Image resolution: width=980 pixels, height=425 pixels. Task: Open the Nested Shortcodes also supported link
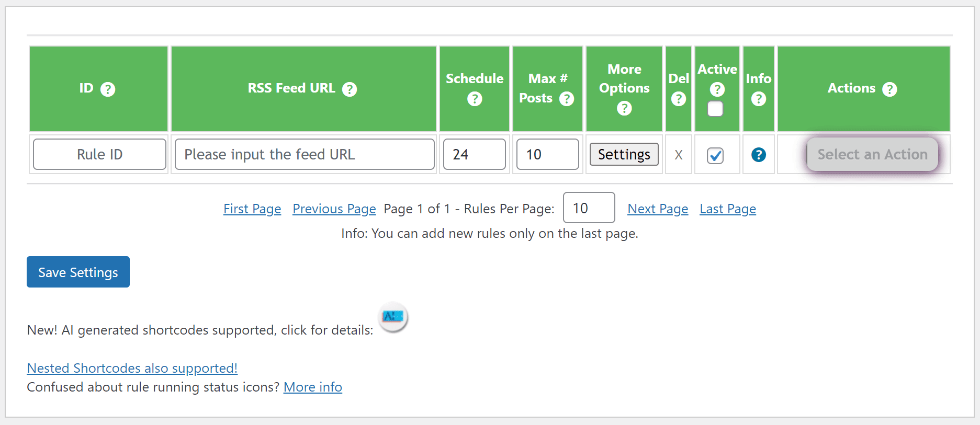132,368
